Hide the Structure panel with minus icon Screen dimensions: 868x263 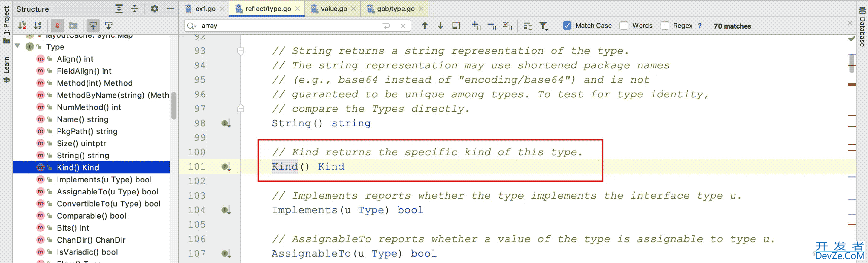(170, 9)
